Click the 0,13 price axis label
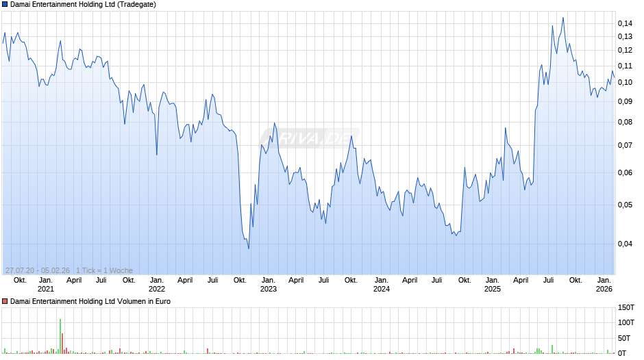The height and width of the screenshot is (360, 644). pos(625,36)
